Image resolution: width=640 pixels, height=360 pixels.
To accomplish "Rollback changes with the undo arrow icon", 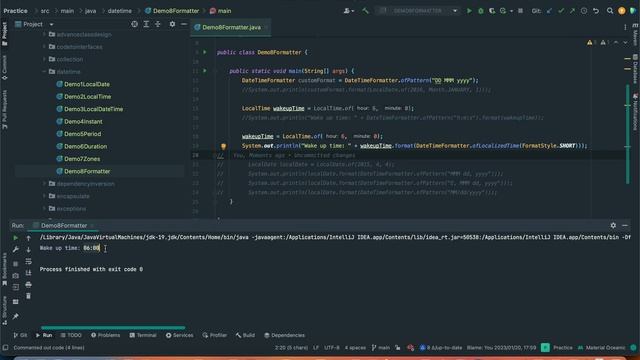I will (596, 11).
